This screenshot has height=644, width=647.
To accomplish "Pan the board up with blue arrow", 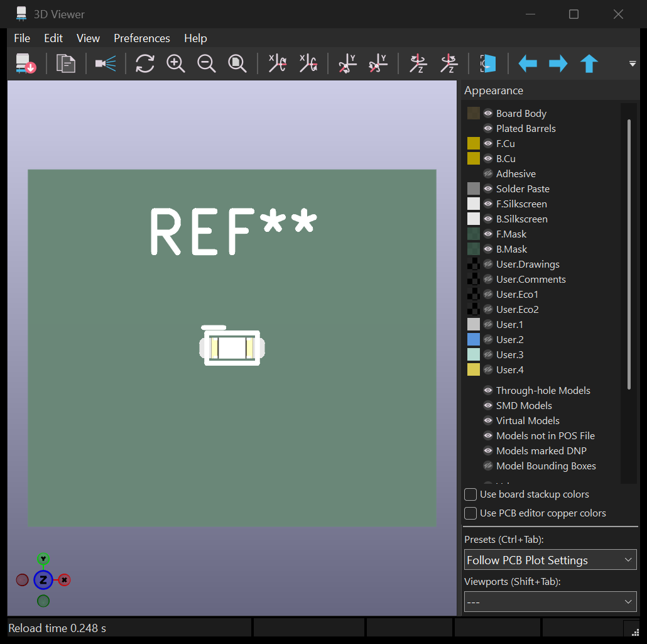I will (x=589, y=63).
